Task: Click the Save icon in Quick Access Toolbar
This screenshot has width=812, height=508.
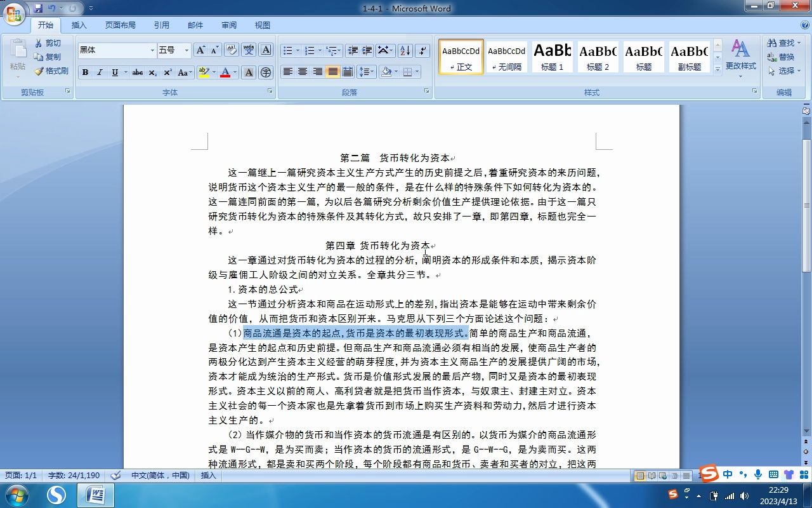Action: [x=38, y=8]
